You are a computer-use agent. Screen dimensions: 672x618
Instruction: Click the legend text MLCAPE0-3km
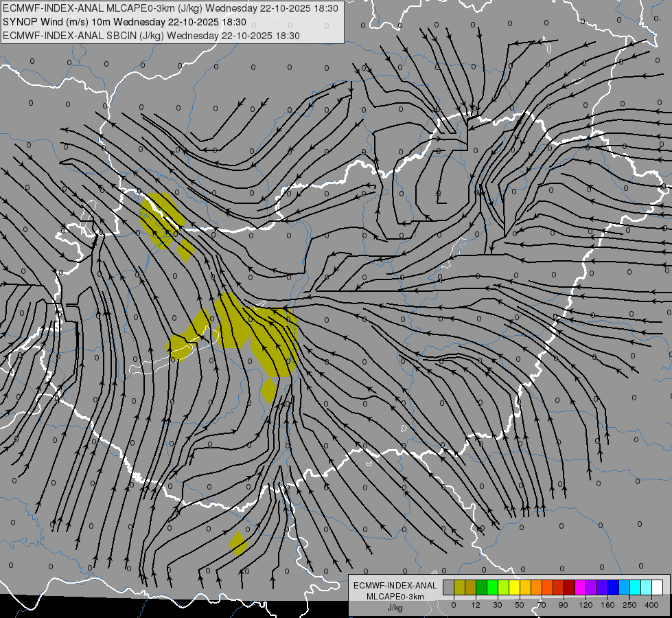tap(395, 597)
